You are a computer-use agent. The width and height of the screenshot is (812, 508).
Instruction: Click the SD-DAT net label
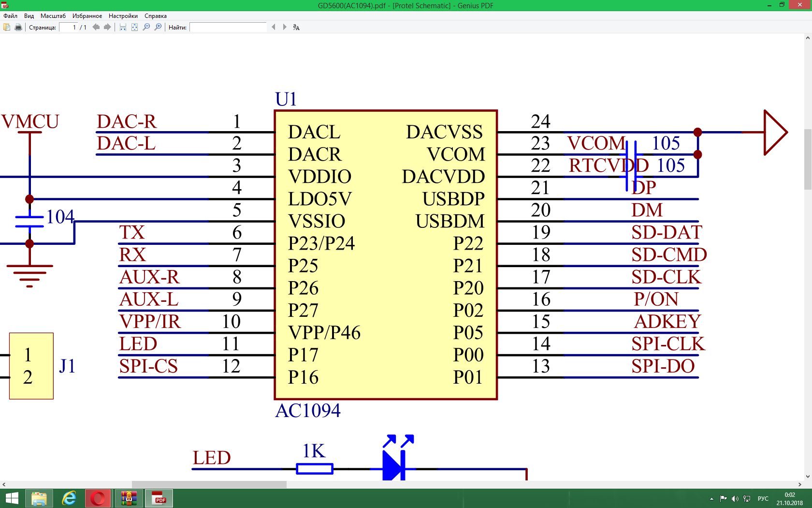click(x=667, y=233)
